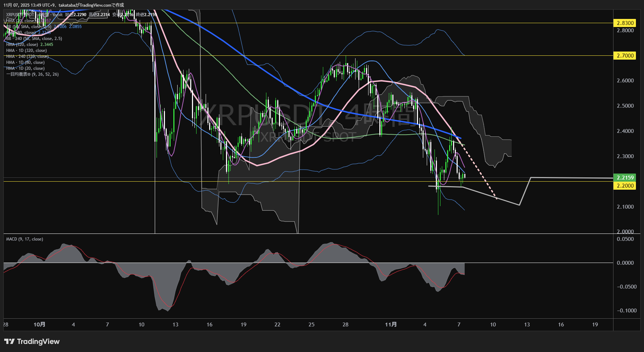Click the yellow 2.2000 price label

click(625, 185)
